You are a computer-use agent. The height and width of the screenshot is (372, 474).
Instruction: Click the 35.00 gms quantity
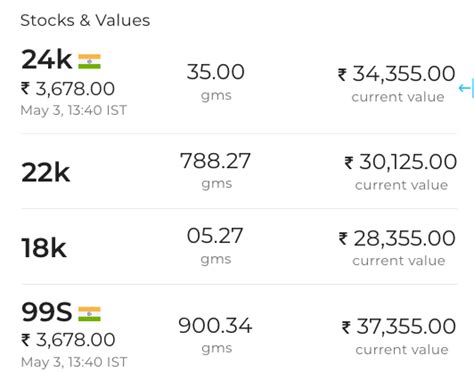[216, 81]
